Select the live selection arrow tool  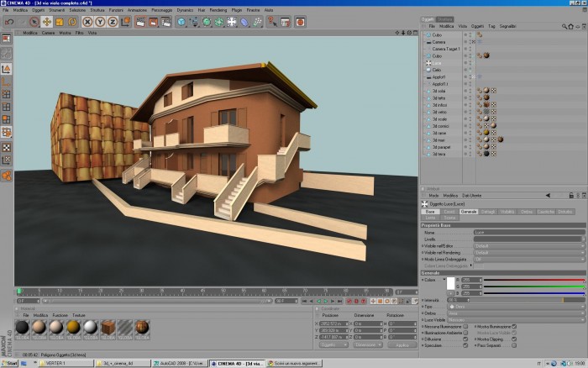34,22
